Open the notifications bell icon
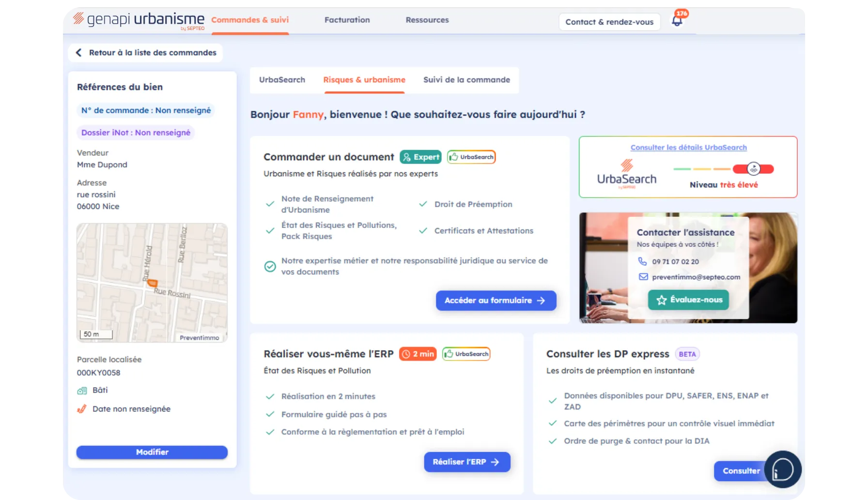 (x=677, y=21)
